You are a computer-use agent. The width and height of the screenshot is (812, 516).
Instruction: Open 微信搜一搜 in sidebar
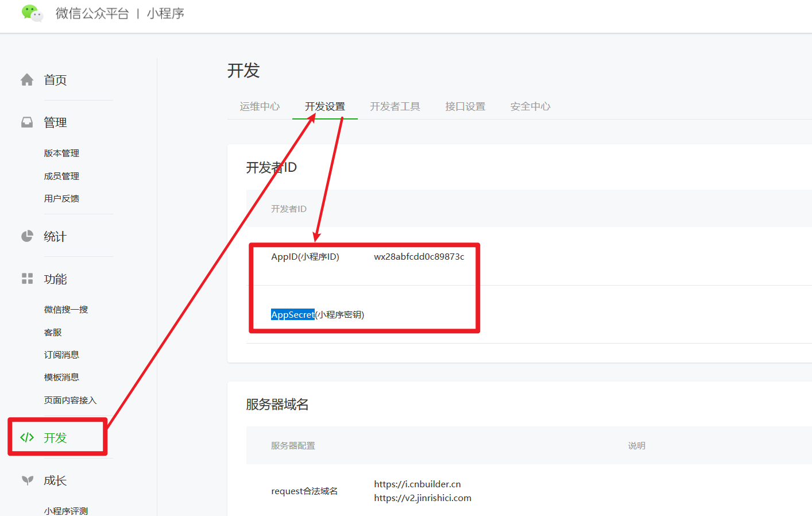coord(66,309)
